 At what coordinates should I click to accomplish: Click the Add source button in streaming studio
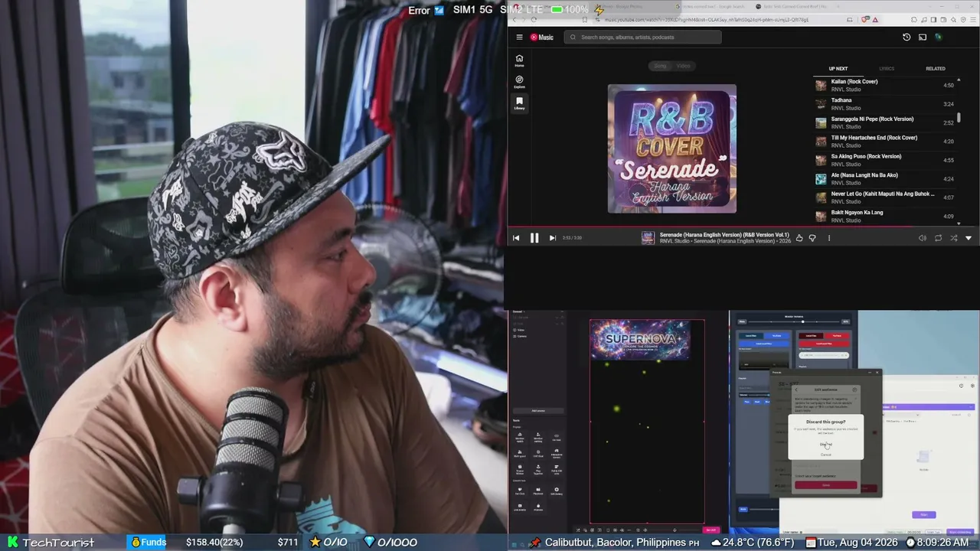(538, 411)
